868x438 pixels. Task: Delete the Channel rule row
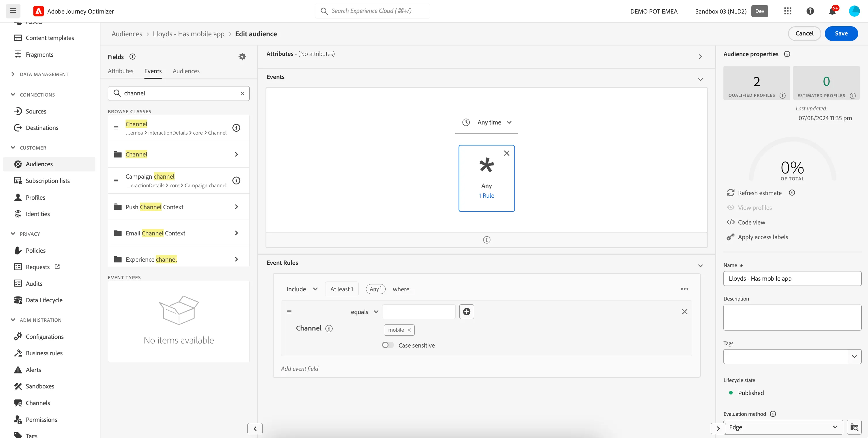tap(684, 311)
